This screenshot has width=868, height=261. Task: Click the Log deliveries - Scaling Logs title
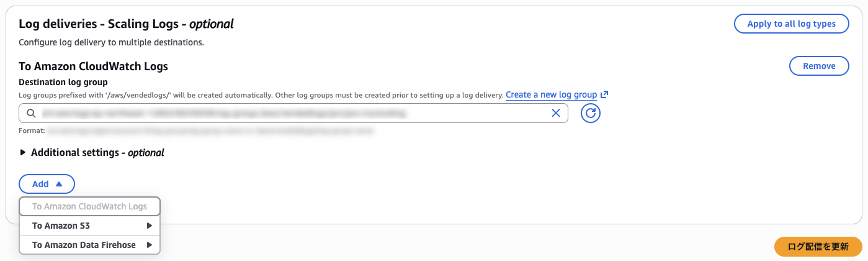(127, 24)
